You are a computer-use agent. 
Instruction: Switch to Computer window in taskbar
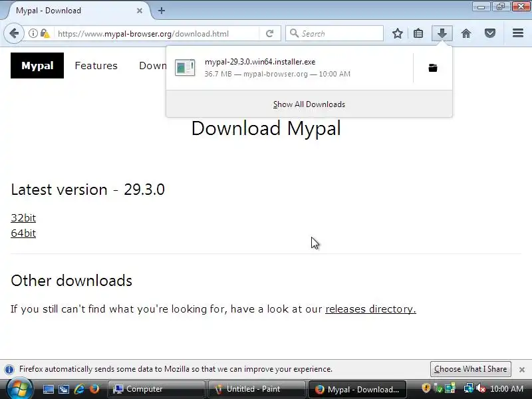point(156,389)
